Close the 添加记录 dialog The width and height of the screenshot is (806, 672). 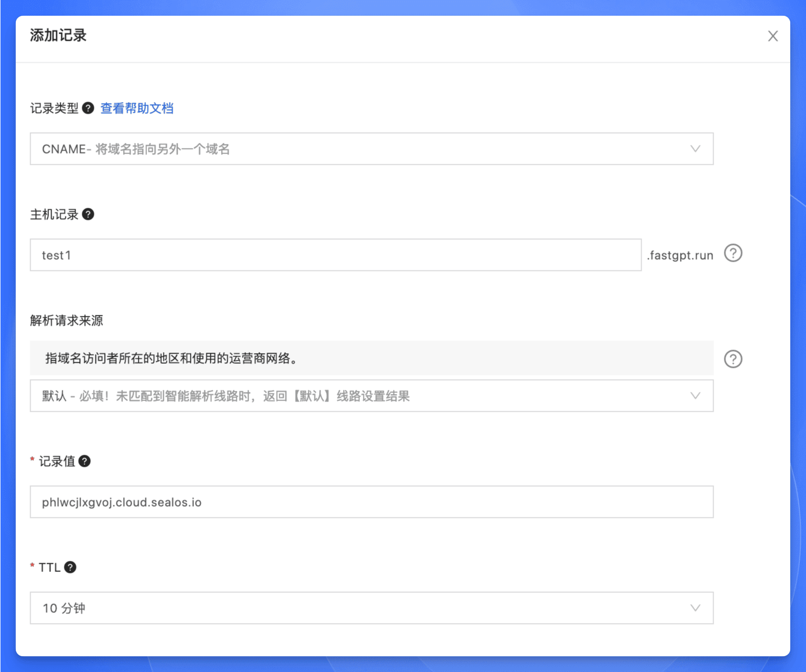point(773,36)
